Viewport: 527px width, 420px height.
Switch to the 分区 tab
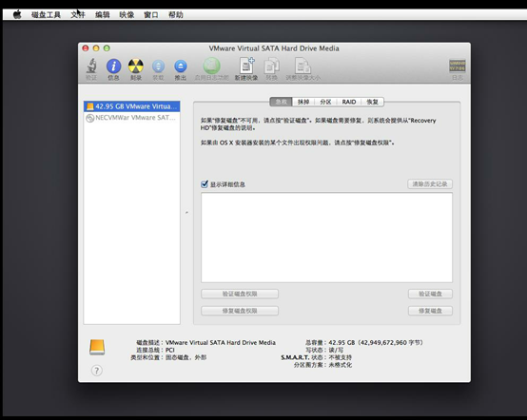pos(325,102)
